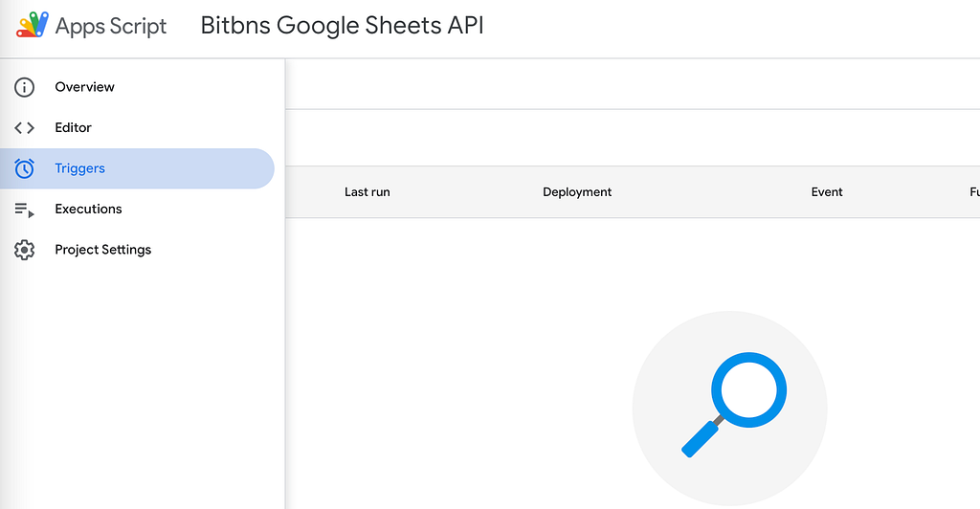Select the Triggers menu item
Image resolution: width=980 pixels, height=509 pixels.
[79, 168]
